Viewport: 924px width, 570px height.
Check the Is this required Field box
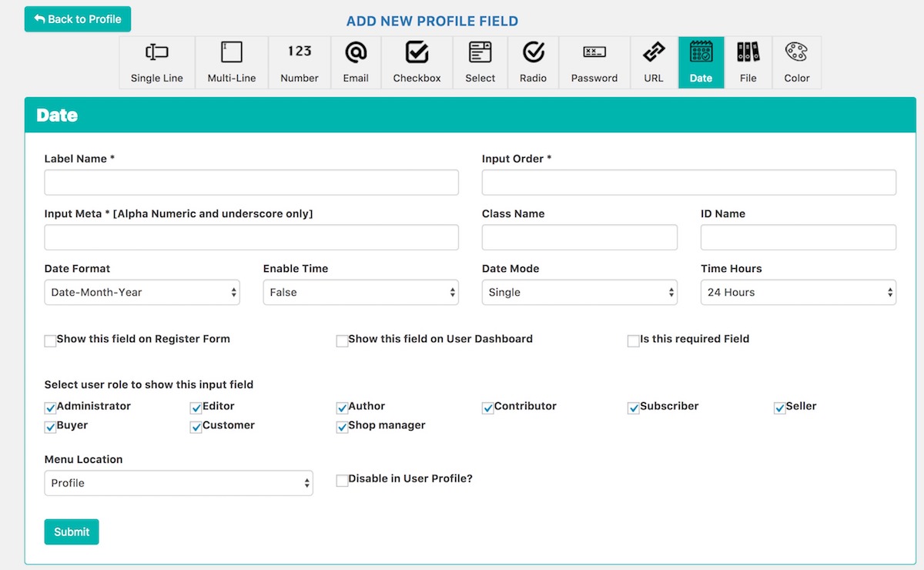click(634, 340)
